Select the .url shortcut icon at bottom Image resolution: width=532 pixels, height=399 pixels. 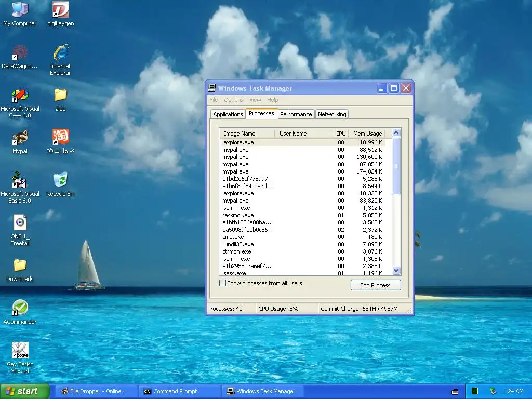pyautogui.click(x=20, y=358)
